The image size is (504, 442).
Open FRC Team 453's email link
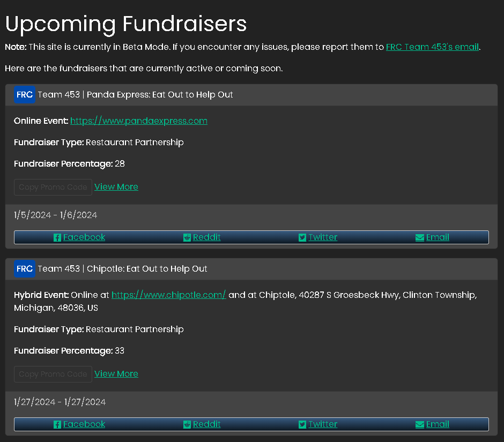click(x=432, y=47)
